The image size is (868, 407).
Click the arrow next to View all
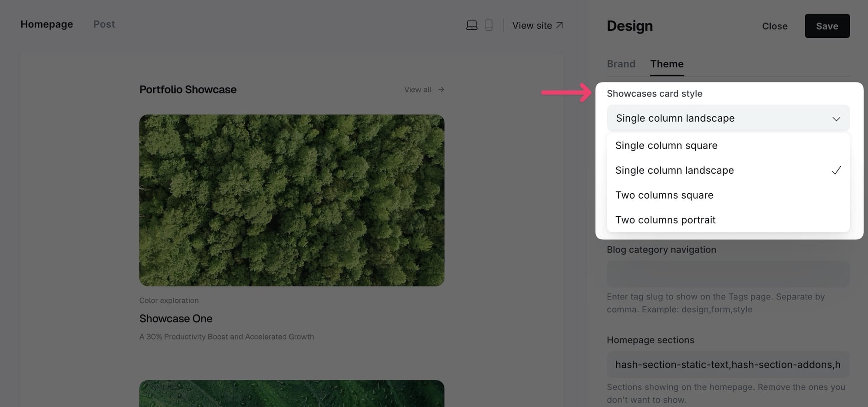441,89
